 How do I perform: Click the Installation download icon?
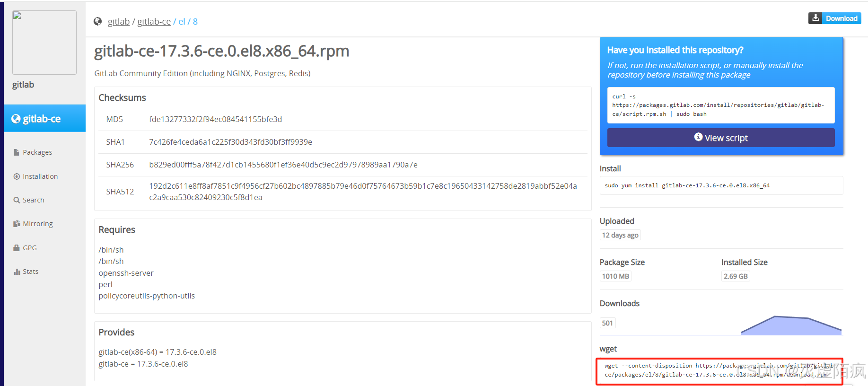click(17, 176)
